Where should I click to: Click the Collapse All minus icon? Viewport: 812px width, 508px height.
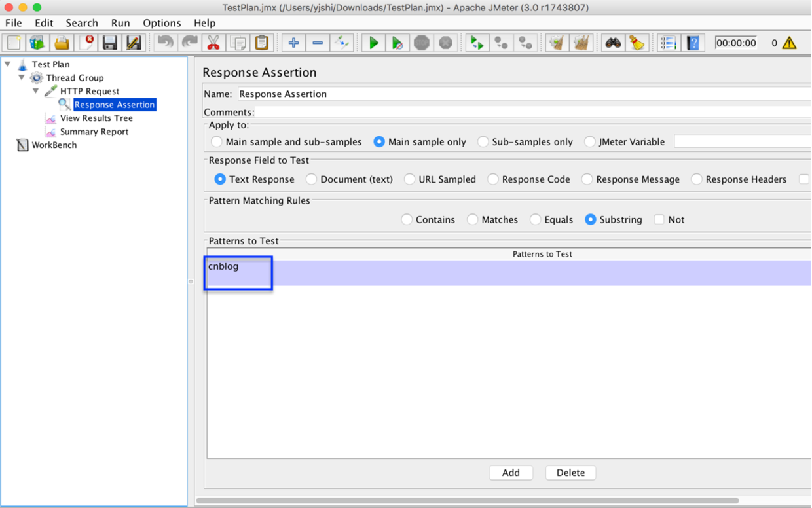coord(318,43)
